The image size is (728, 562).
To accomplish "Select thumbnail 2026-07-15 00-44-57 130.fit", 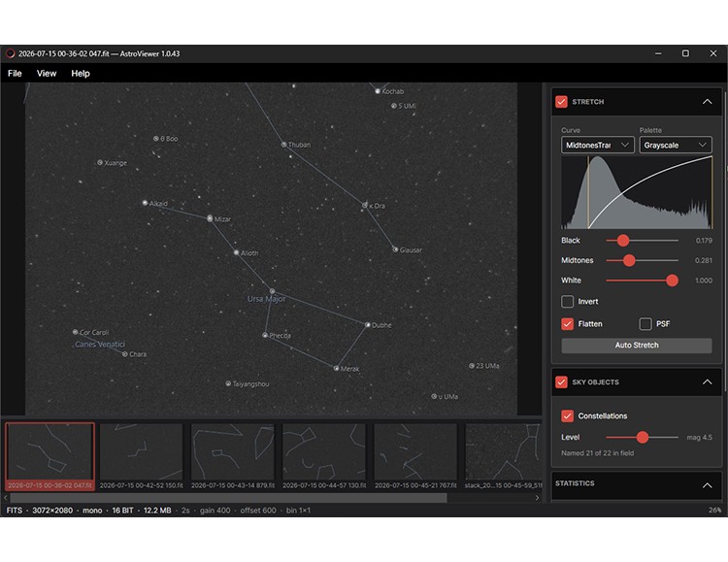I will [x=324, y=456].
